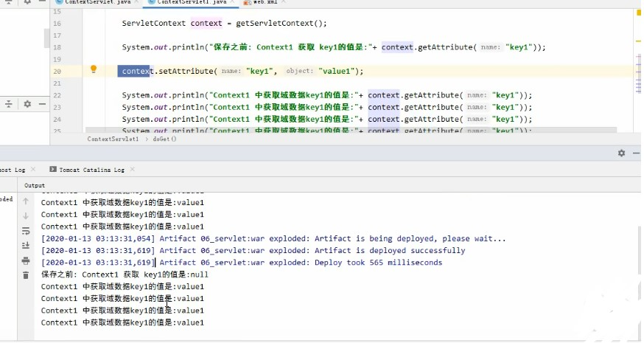Click the editor right-side error stripe scrollbar
This screenshot has width=644, height=349.
tap(638, 74)
